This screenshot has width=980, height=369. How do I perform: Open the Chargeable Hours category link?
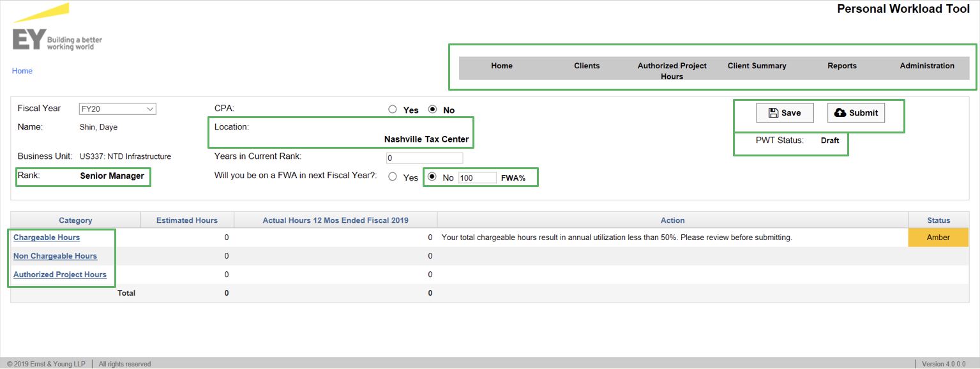tap(47, 237)
